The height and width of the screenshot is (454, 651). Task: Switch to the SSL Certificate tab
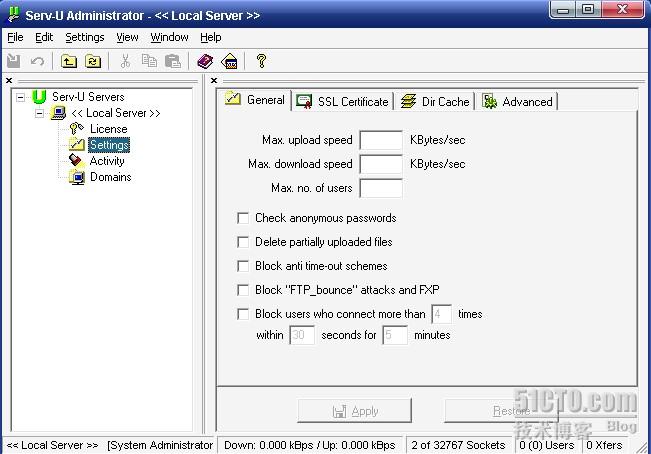(x=343, y=102)
